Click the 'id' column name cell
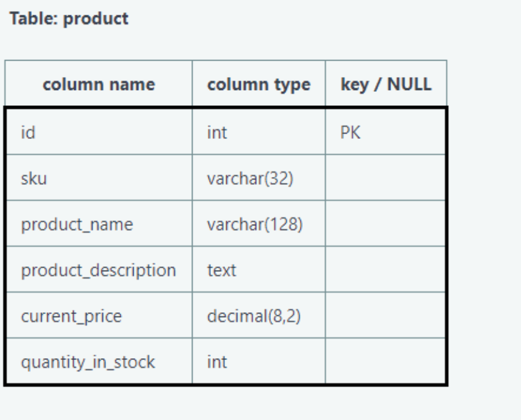 click(99, 132)
